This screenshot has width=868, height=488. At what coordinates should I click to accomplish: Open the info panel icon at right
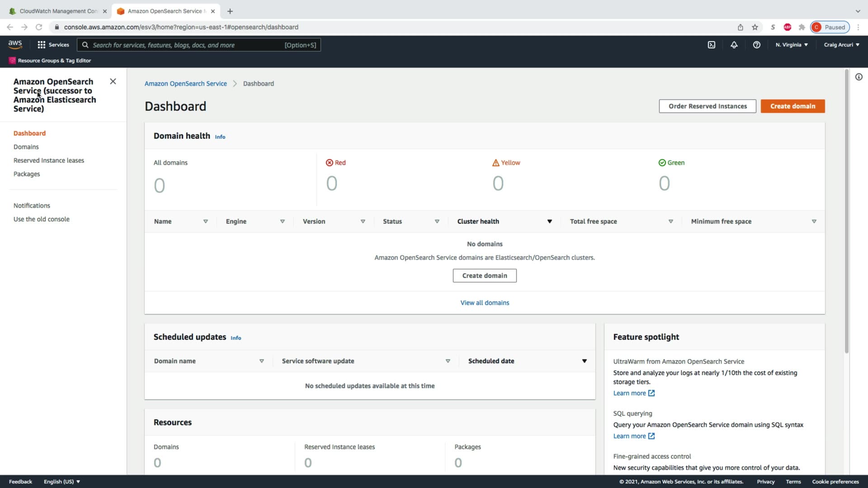[859, 77]
